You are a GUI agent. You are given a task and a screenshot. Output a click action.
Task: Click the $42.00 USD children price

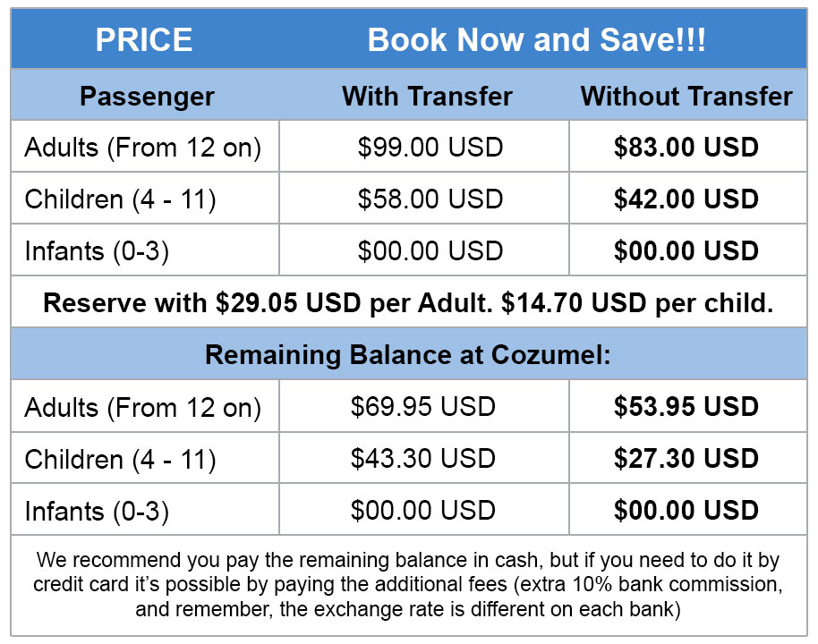(686, 199)
